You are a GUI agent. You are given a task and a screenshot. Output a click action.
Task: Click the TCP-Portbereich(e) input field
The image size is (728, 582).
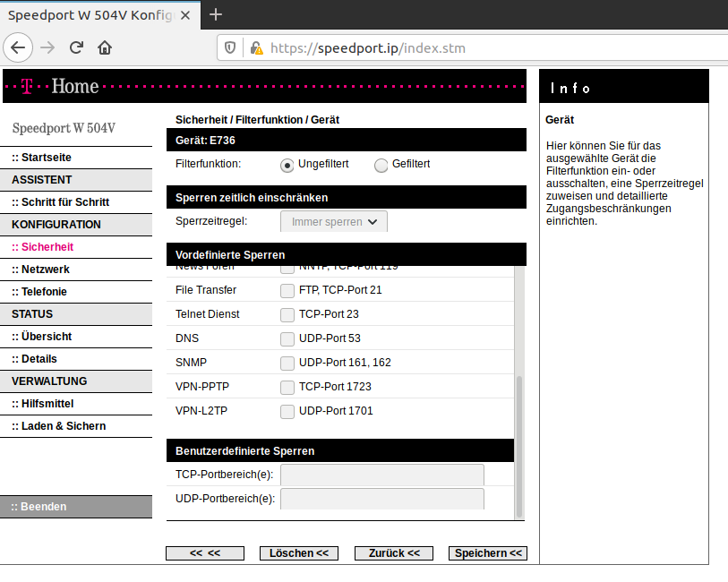point(382,475)
